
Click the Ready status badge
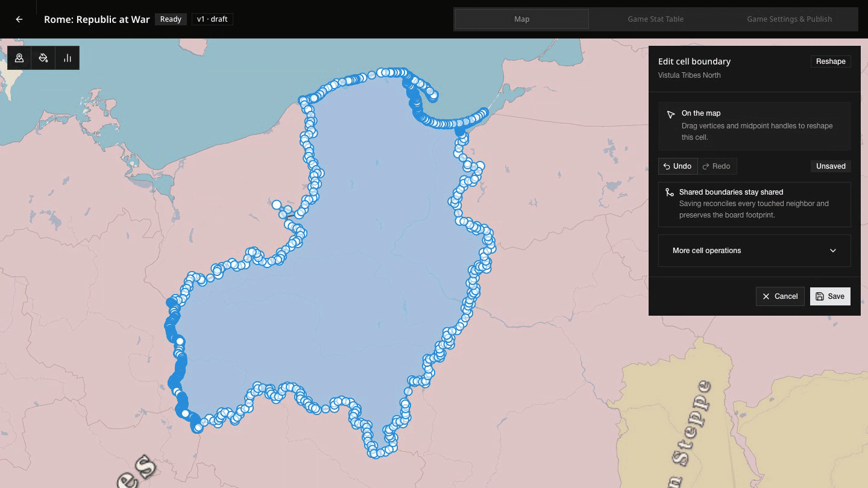pyautogui.click(x=171, y=19)
